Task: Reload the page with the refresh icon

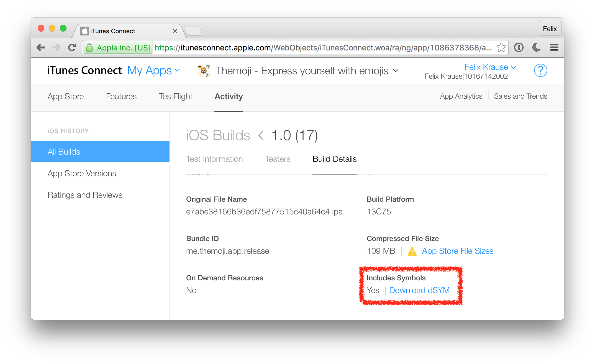Action: pos(72,48)
